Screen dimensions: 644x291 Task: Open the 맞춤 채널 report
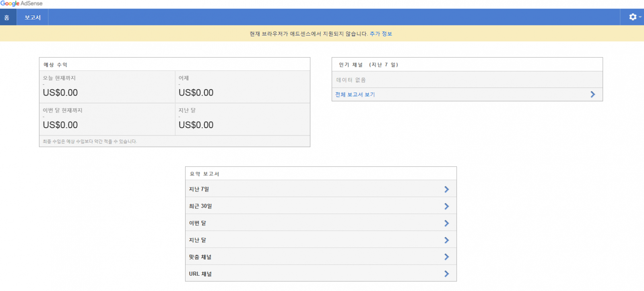click(x=200, y=257)
